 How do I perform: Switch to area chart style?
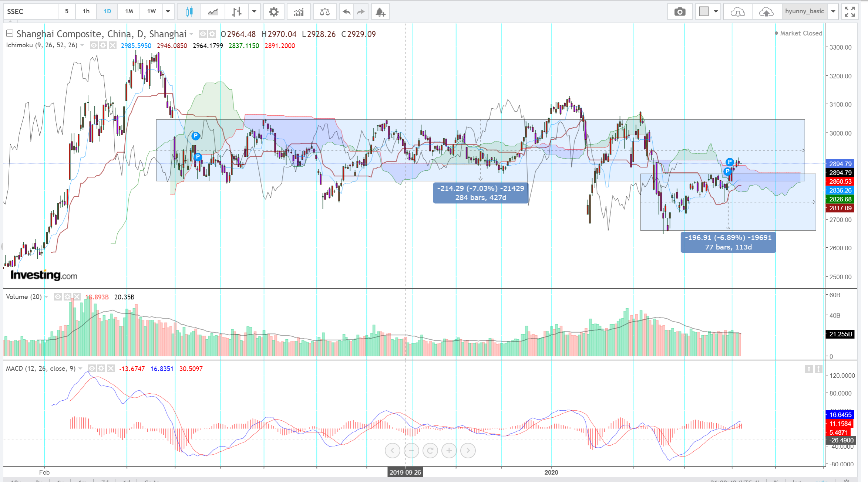point(213,12)
